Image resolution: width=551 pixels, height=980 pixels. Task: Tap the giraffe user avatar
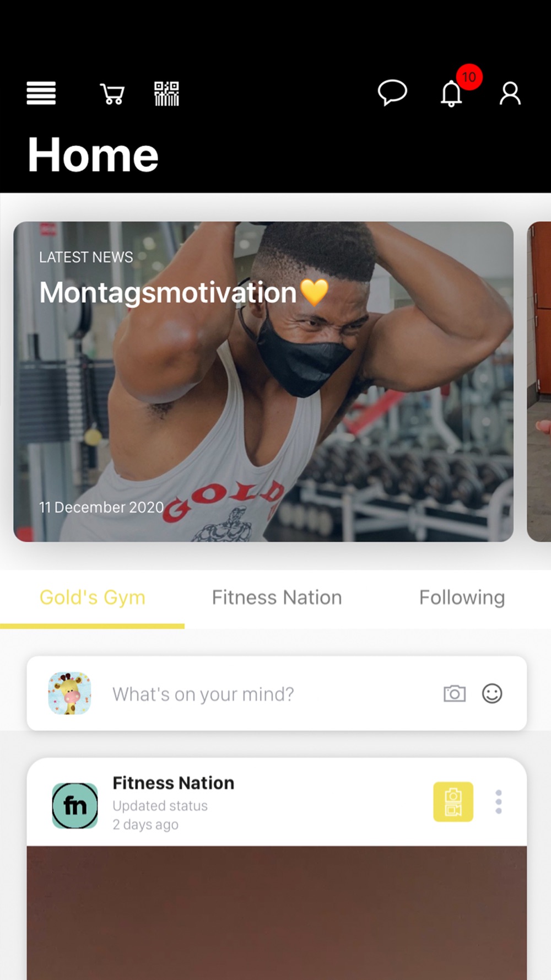pos(69,693)
